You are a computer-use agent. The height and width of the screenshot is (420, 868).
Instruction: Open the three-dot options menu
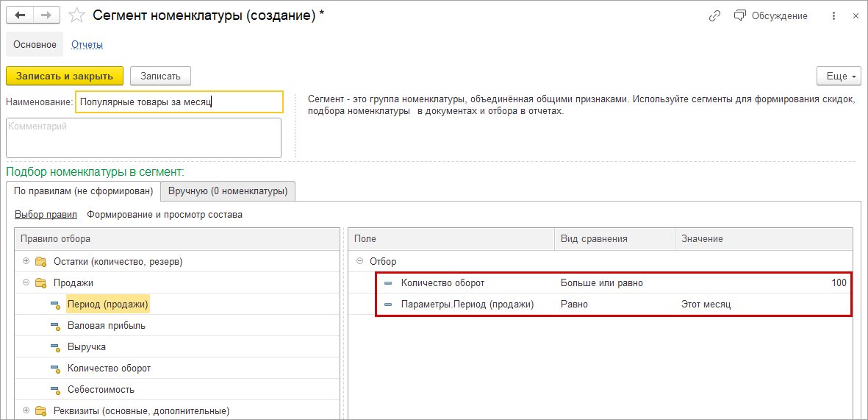tap(833, 15)
